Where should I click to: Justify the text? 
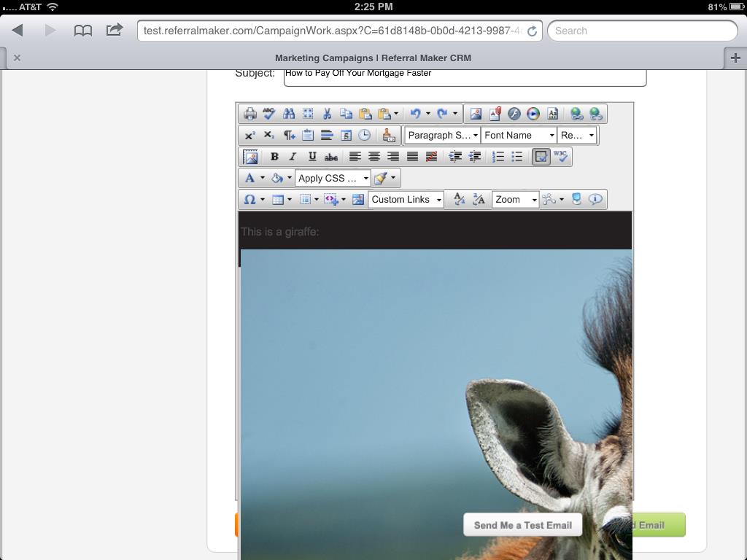(x=412, y=157)
